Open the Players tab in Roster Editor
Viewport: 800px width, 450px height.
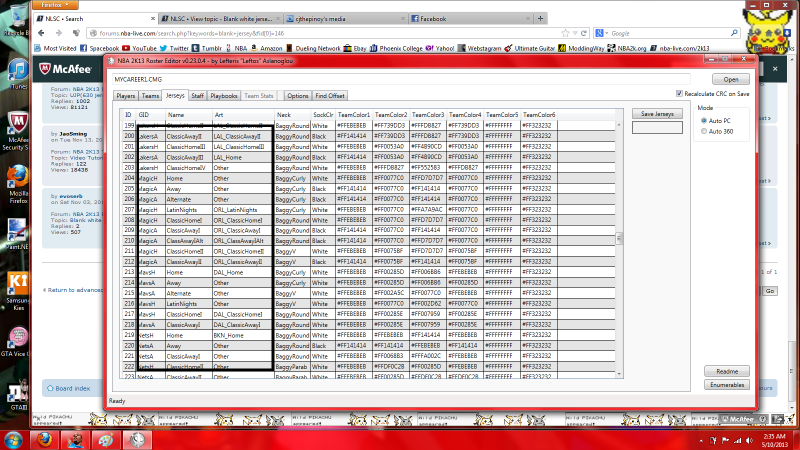[x=126, y=96]
